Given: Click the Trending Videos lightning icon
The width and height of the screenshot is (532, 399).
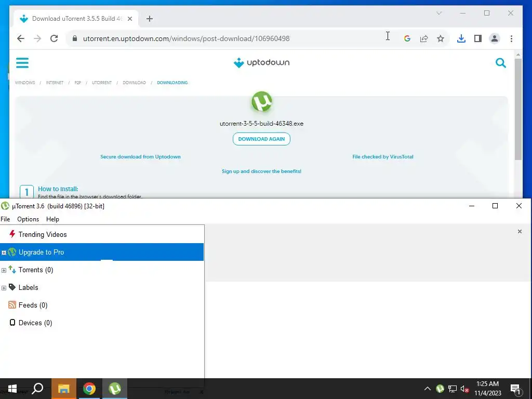Looking at the screenshot, I should [x=12, y=234].
